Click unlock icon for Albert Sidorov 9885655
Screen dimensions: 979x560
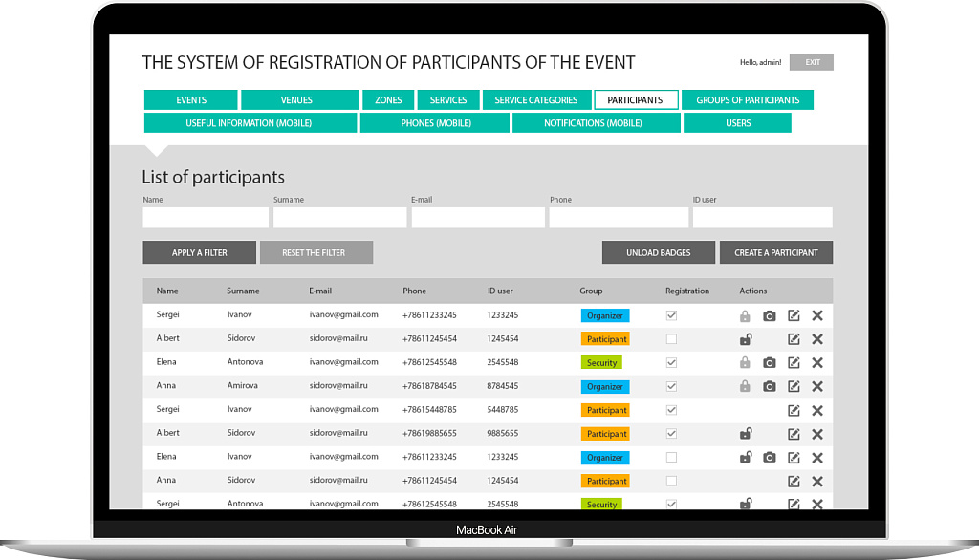[746, 433]
